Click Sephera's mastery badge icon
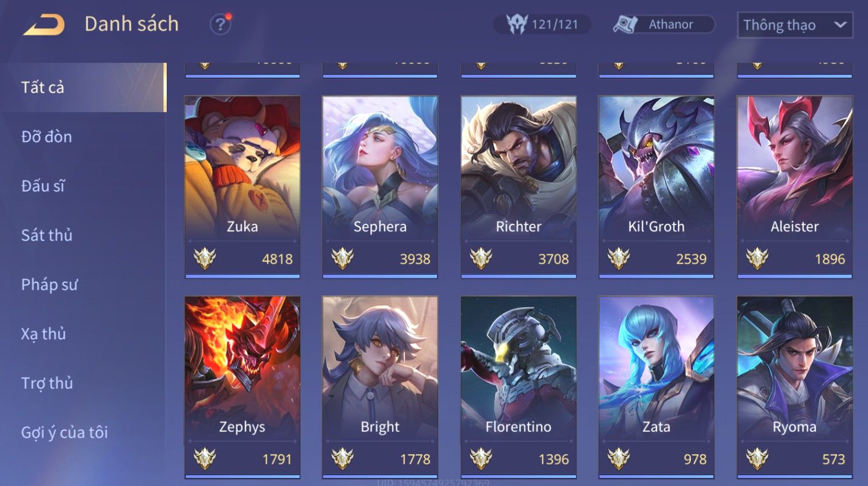 tap(343, 259)
